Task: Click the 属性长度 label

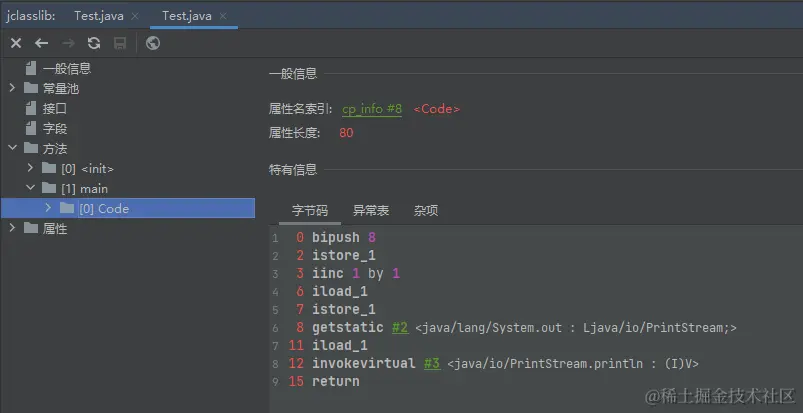Action: tap(294, 133)
